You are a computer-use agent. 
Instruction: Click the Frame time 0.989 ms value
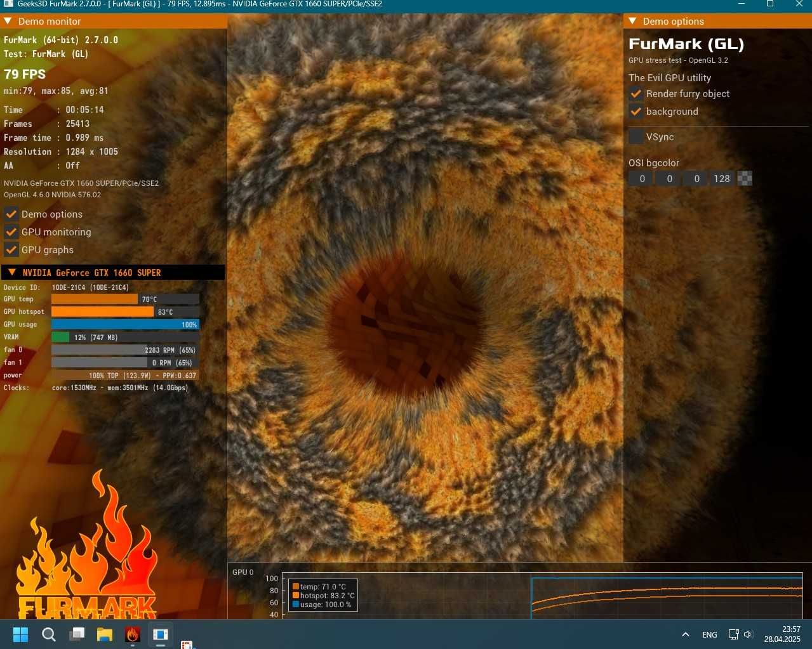click(84, 138)
